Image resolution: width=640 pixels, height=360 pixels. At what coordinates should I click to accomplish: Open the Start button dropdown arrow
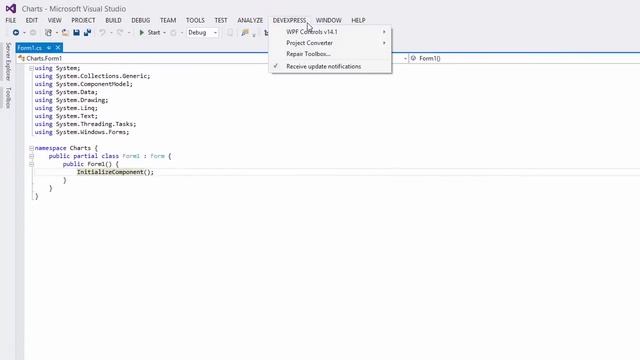click(164, 33)
